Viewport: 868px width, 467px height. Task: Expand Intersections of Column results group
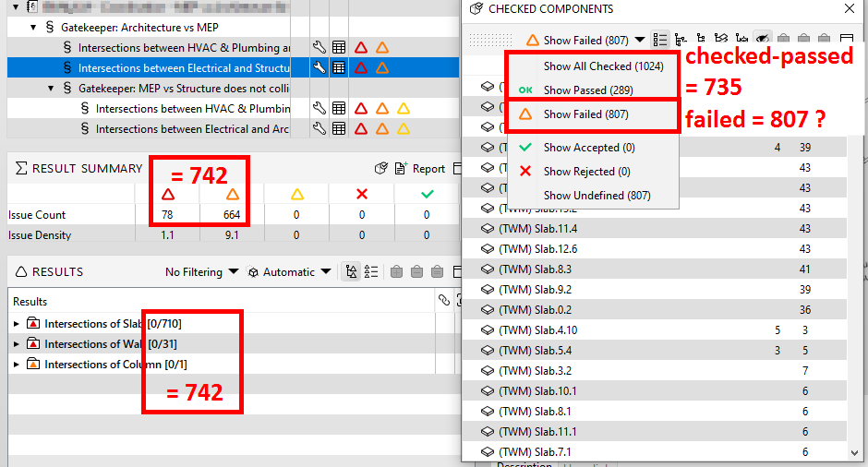click(17, 364)
